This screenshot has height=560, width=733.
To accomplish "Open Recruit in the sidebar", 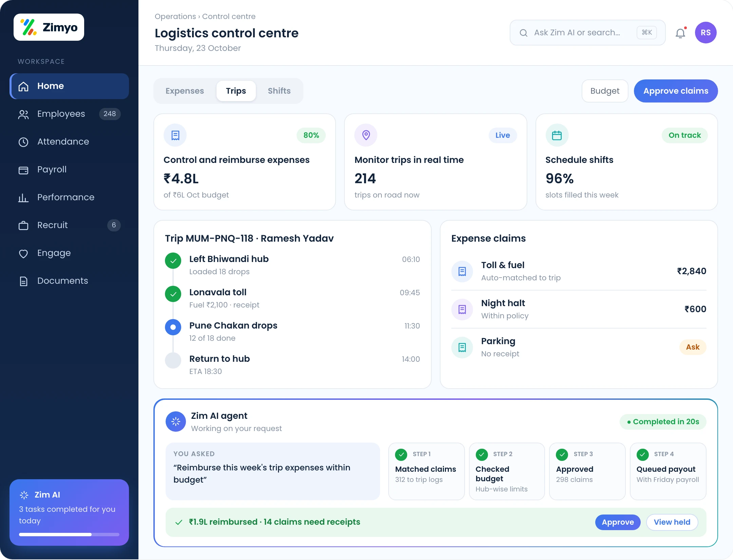I will [69, 225].
